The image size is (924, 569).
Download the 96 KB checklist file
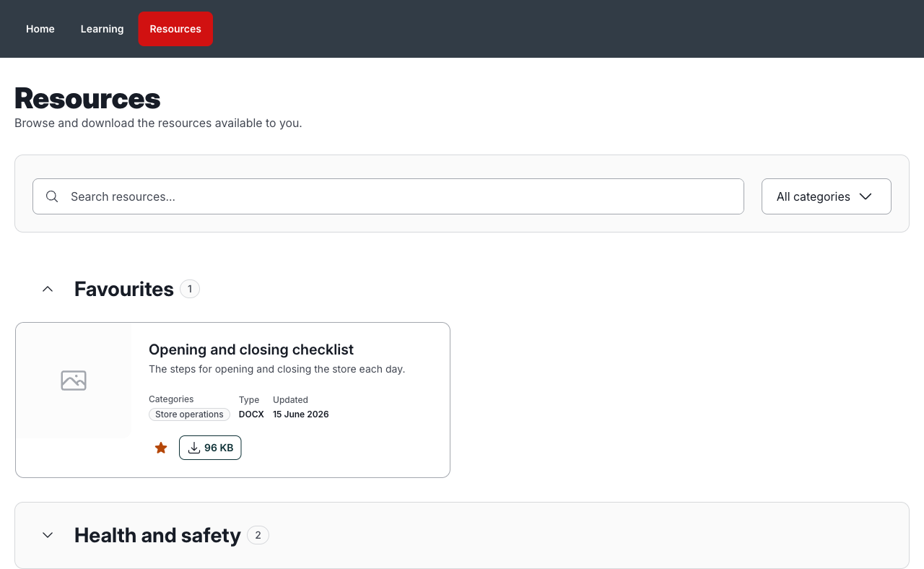point(210,448)
